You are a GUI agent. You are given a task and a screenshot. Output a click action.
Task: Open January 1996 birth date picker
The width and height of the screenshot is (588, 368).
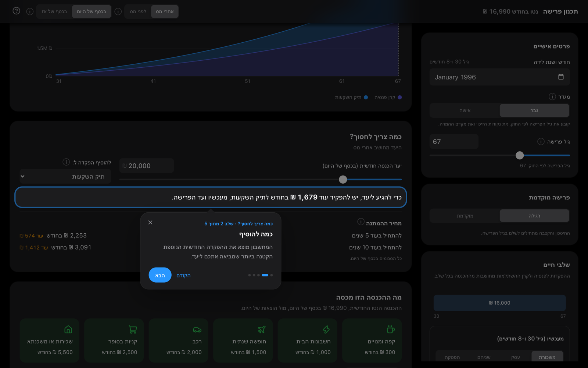click(x=499, y=77)
